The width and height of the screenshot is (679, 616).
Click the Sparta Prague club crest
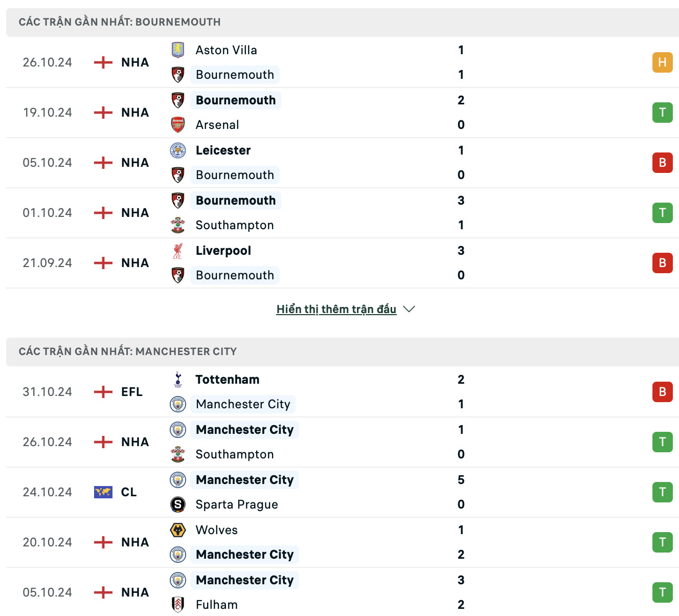tap(178, 504)
